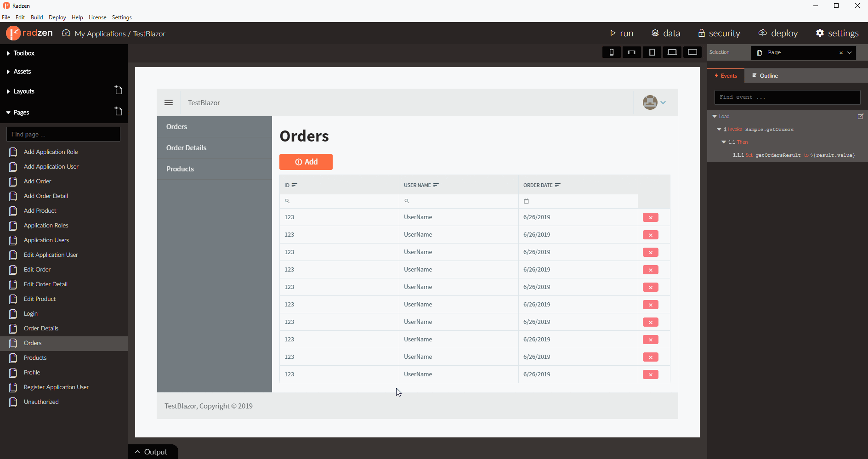The width and height of the screenshot is (868, 459).
Task: Delete the last order row
Action: pos(651,374)
